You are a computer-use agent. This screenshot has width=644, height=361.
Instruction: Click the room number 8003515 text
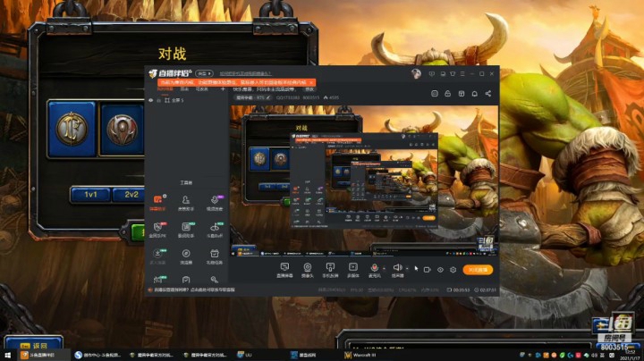311,98
